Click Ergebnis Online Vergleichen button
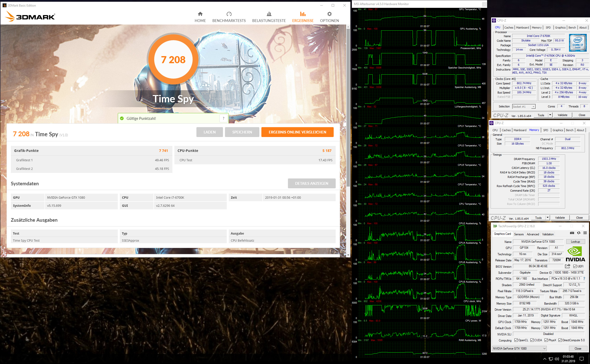Image resolution: width=590 pixels, height=364 pixels. pyautogui.click(x=297, y=132)
